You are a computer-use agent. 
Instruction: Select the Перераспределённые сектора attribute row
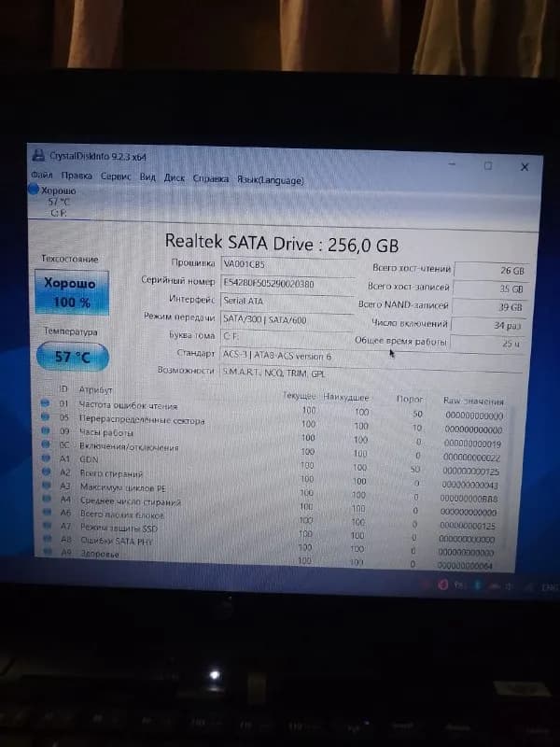coord(273,423)
